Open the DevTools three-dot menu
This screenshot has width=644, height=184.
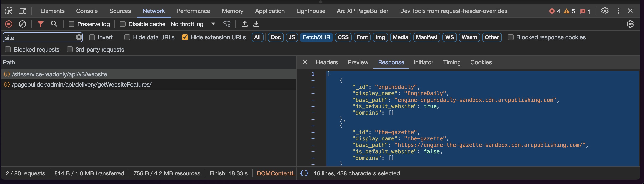tap(619, 11)
